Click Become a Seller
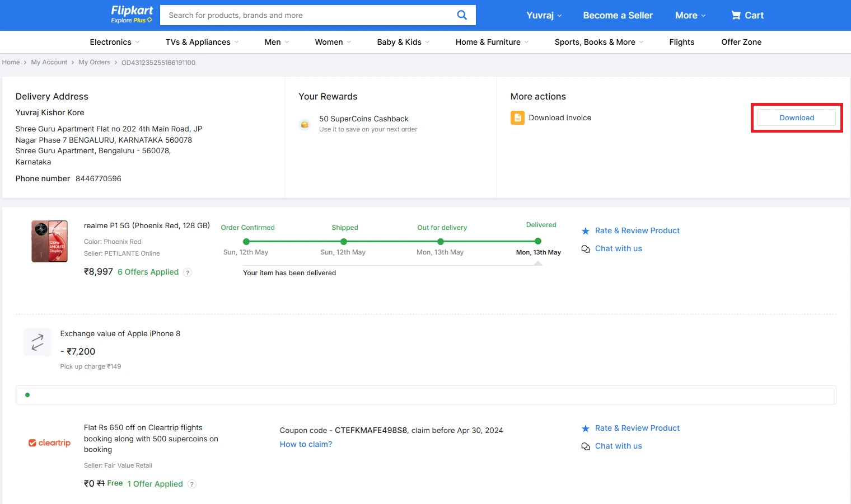The image size is (851, 504). click(618, 15)
